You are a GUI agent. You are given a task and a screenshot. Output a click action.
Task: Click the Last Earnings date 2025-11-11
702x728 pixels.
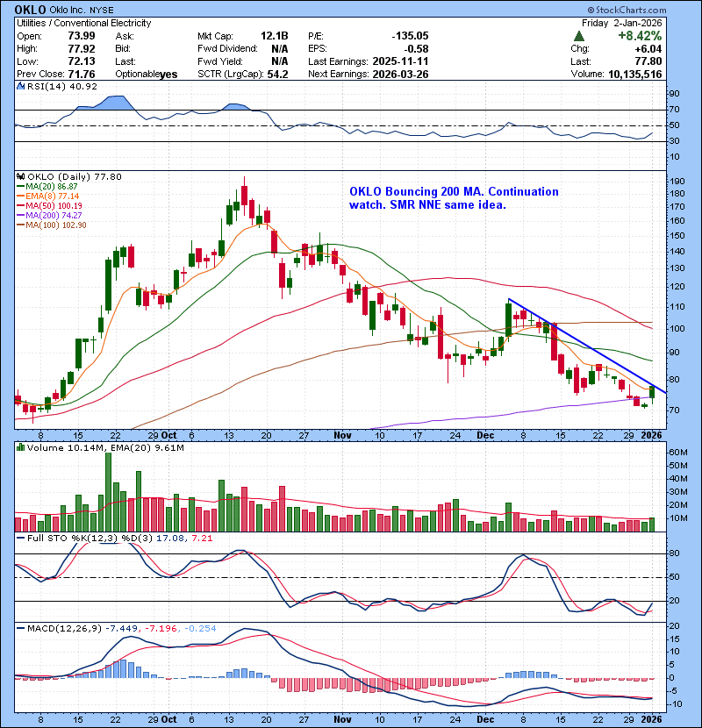(400, 61)
